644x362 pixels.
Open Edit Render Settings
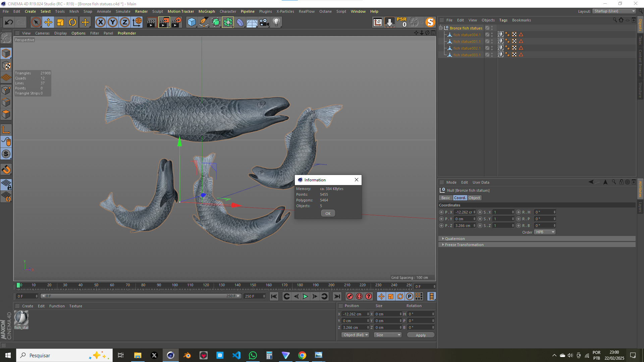[176, 22]
